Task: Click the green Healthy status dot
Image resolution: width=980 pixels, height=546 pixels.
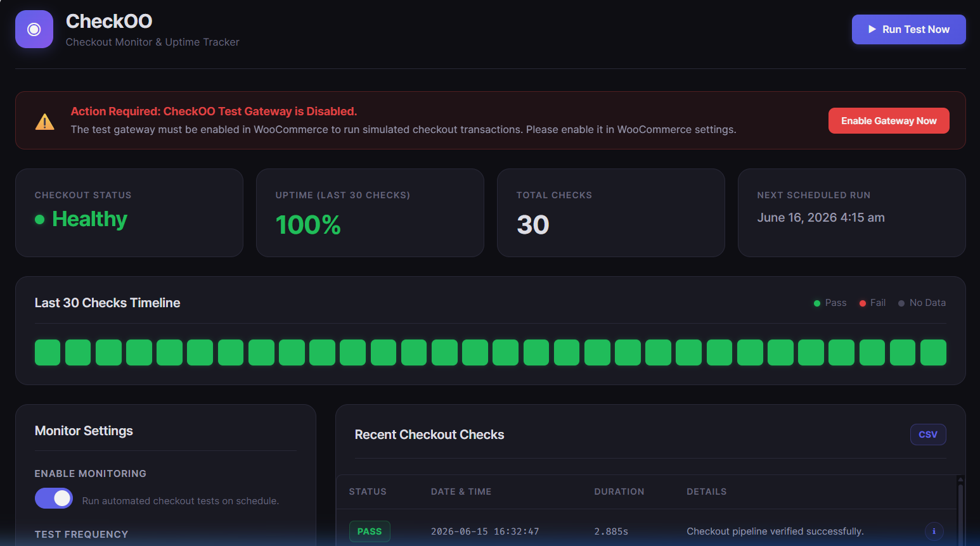Action: point(40,220)
